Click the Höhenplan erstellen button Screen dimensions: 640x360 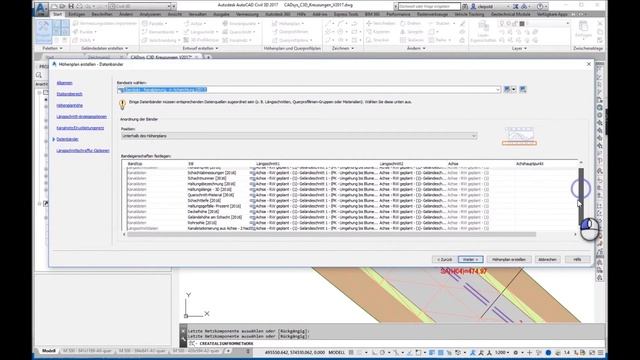pyautogui.click(x=509, y=260)
